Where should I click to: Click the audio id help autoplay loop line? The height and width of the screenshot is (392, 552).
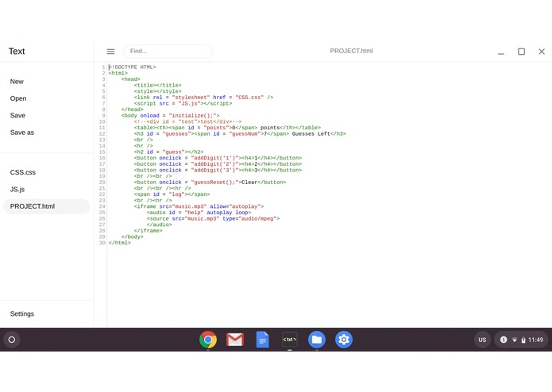point(199,213)
